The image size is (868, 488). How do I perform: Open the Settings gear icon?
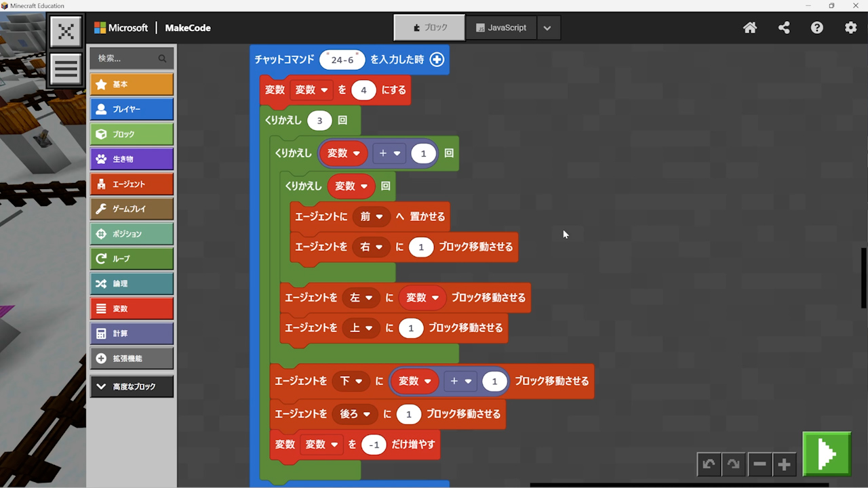click(x=850, y=28)
